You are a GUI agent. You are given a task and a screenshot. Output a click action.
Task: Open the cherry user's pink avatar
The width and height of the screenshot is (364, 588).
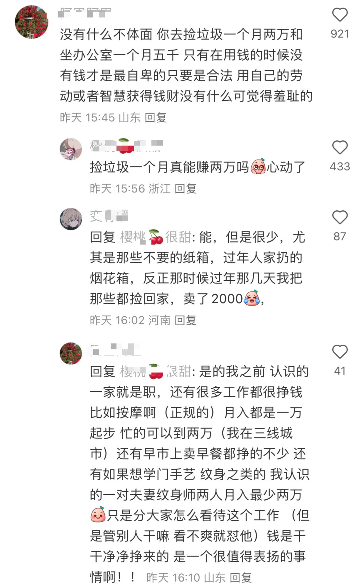coord(71,149)
